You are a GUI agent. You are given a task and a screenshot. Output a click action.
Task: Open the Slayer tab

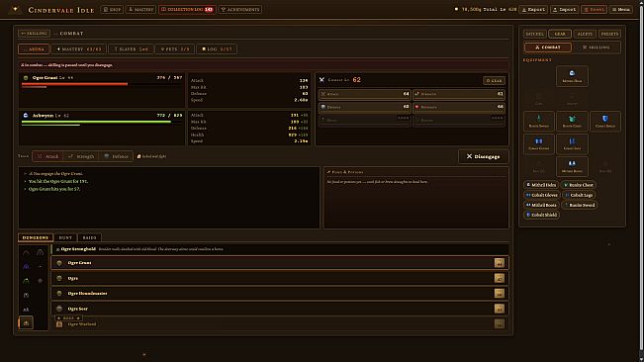click(x=131, y=48)
